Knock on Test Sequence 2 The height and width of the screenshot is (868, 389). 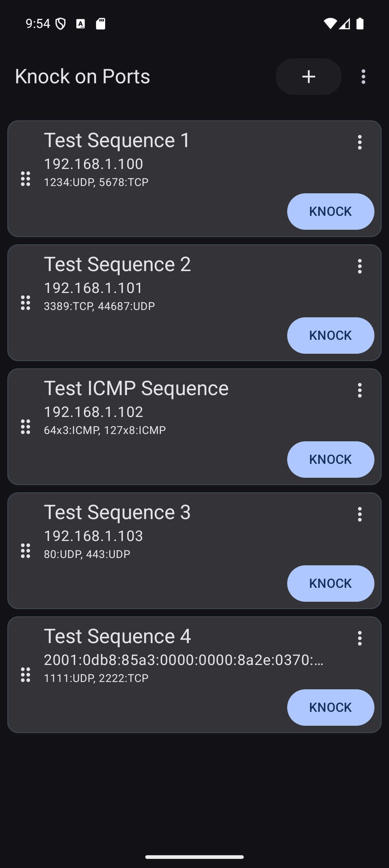coord(330,335)
